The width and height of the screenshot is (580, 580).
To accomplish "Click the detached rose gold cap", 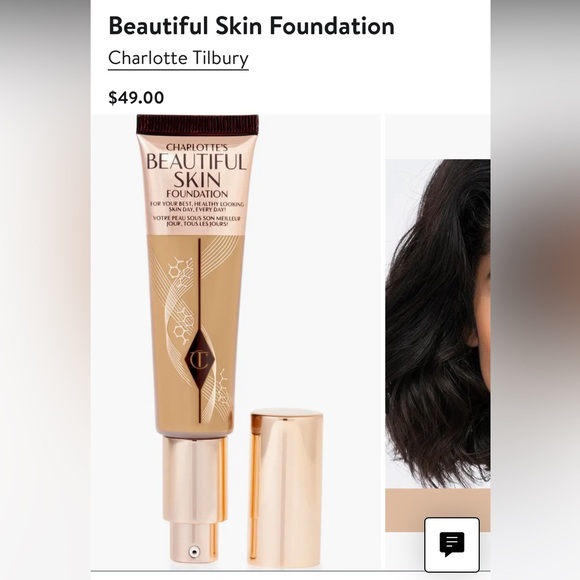I will point(286,488).
